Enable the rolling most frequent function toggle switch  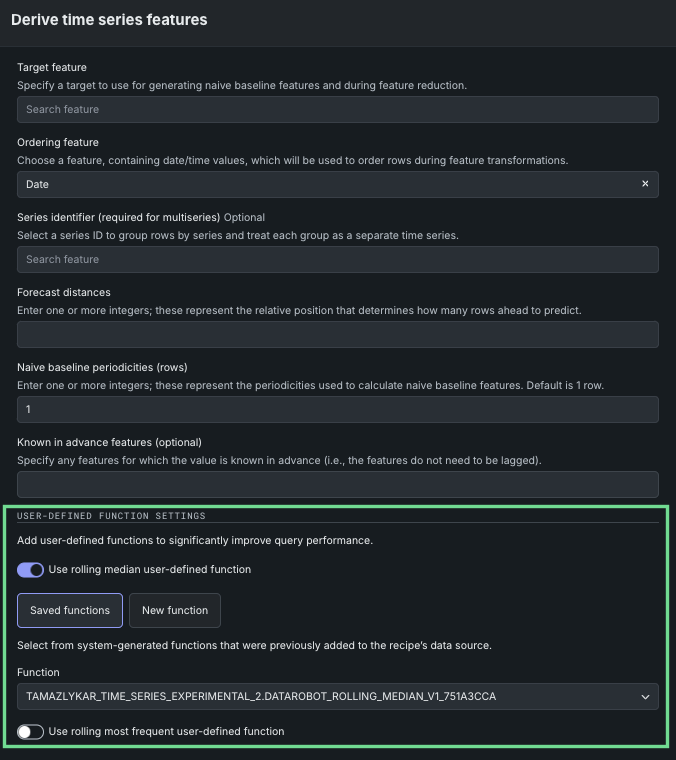click(31, 732)
